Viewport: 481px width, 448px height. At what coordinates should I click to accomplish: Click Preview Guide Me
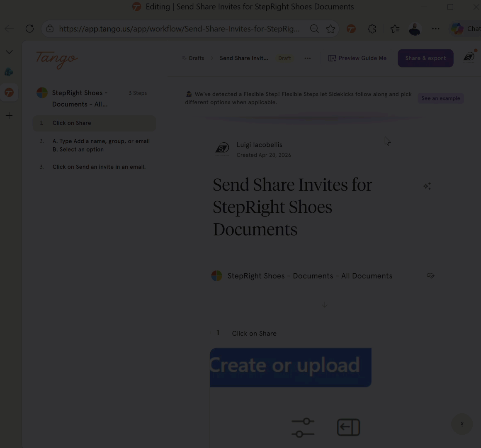[357, 58]
